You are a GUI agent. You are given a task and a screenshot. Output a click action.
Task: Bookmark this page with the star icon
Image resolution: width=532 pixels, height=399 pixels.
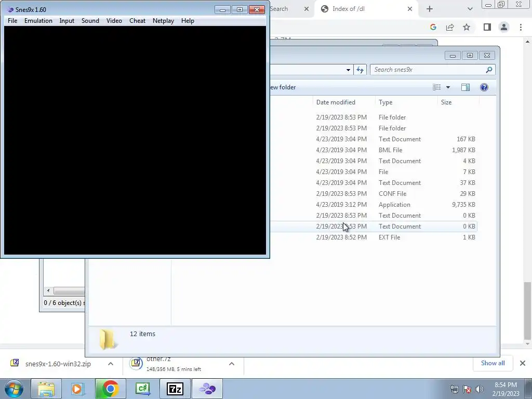467,27
